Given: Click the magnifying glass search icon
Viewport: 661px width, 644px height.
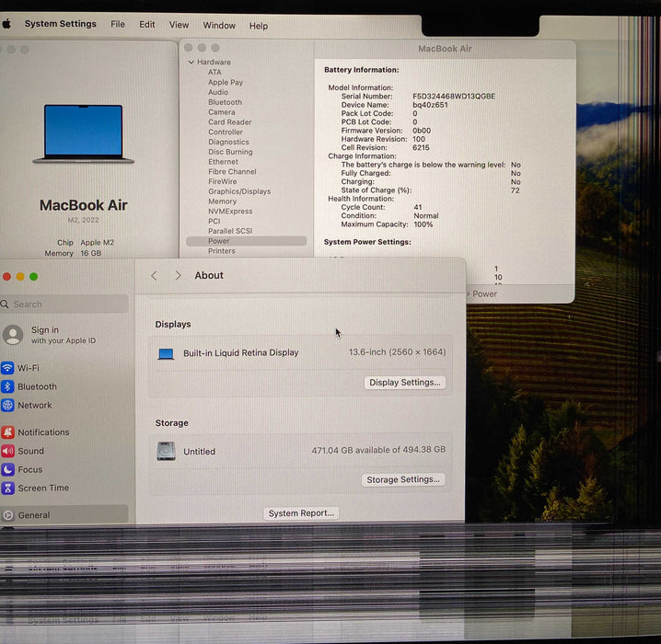Looking at the screenshot, I should [x=5, y=305].
